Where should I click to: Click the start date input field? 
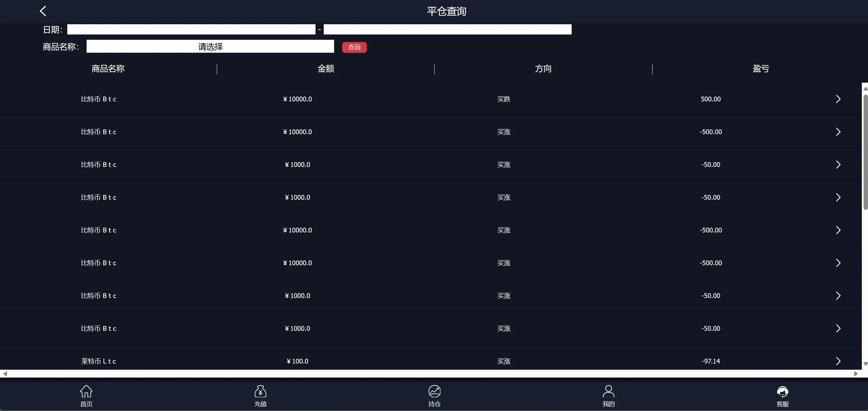tap(191, 29)
